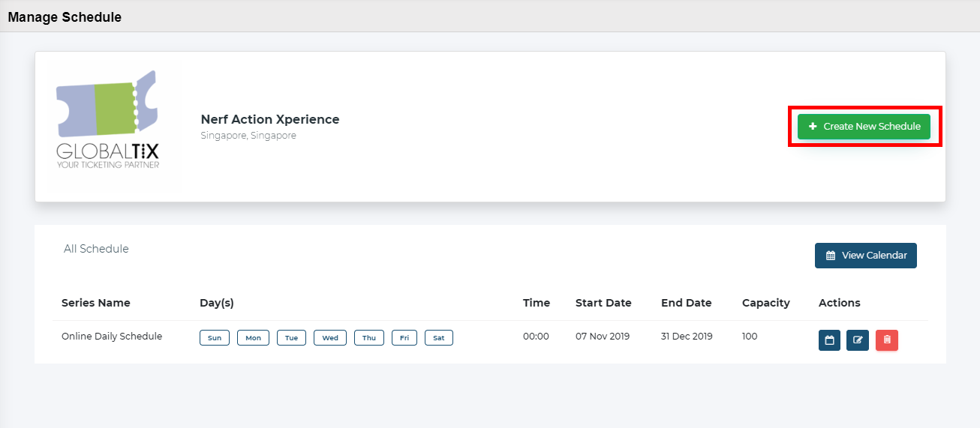This screenshot has height=428, width=980.
Task: Click calendar icon in Actions column
Action: pos(829,340)
